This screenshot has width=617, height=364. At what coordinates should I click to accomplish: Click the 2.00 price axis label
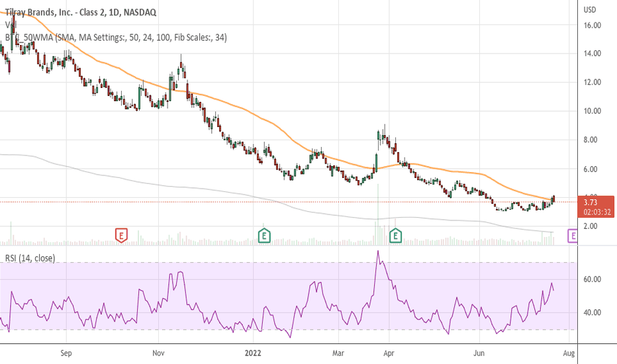pos(591,226)
